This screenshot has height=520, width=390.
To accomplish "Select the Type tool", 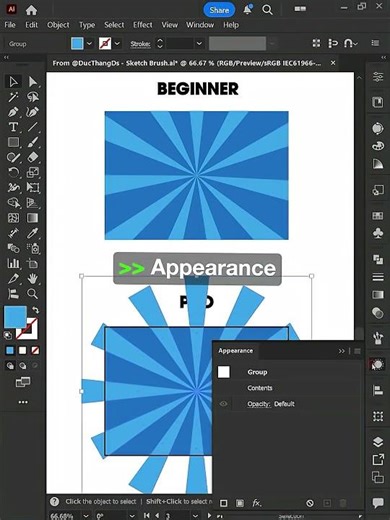I will (13, 127).
